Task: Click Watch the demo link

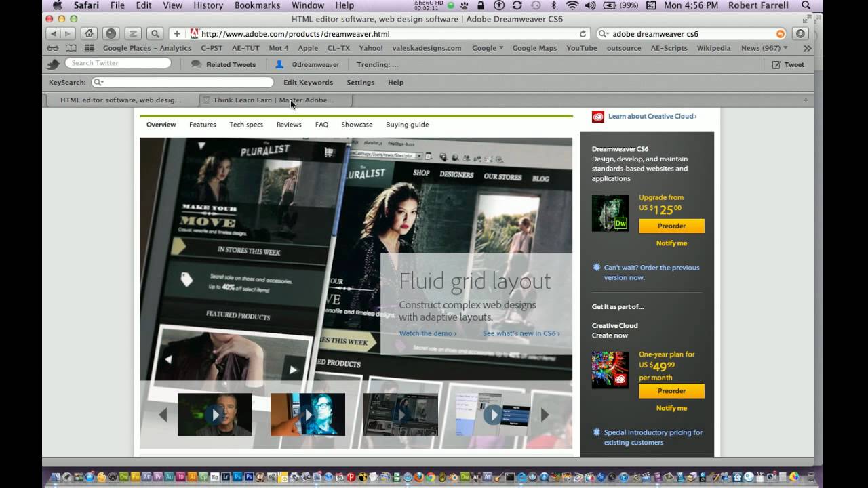Action: 428,333
